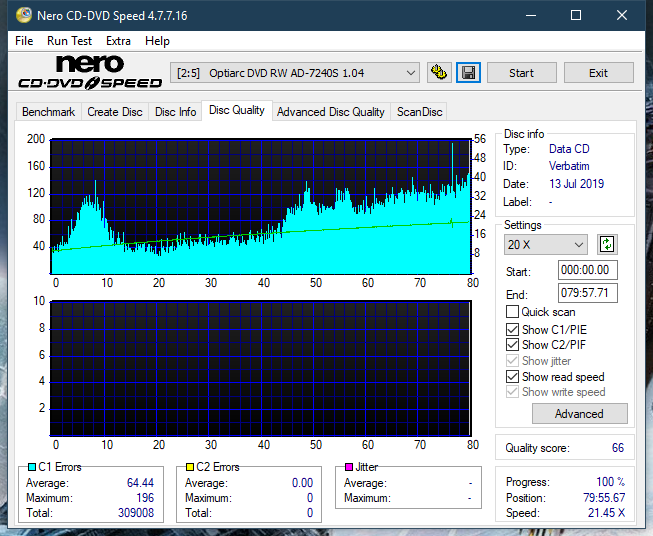This screenshot has width=653, height=536.
Task: Click the C1 Average value 64.44
Action: click(140, 483)
